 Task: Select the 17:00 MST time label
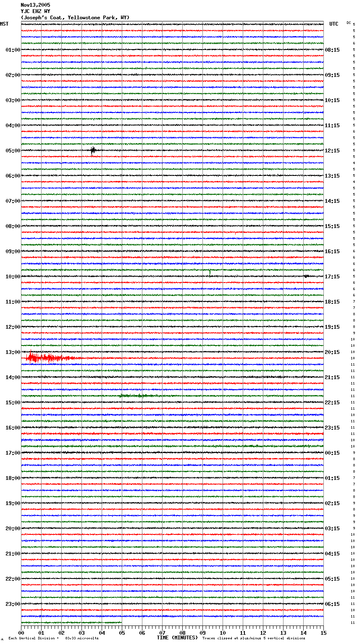[x=13, y=453]
